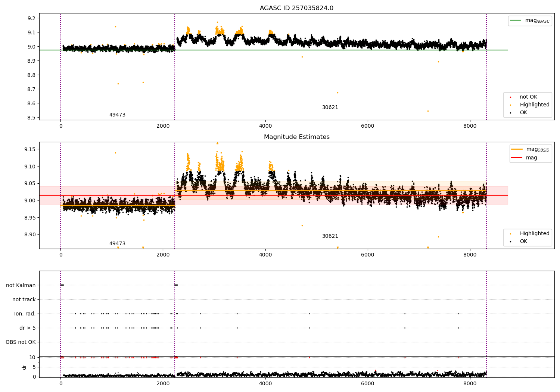Click "30621" label in the Magnitude Estimates plot
This screenshot has width=560, height=392.
click(330, 236)
